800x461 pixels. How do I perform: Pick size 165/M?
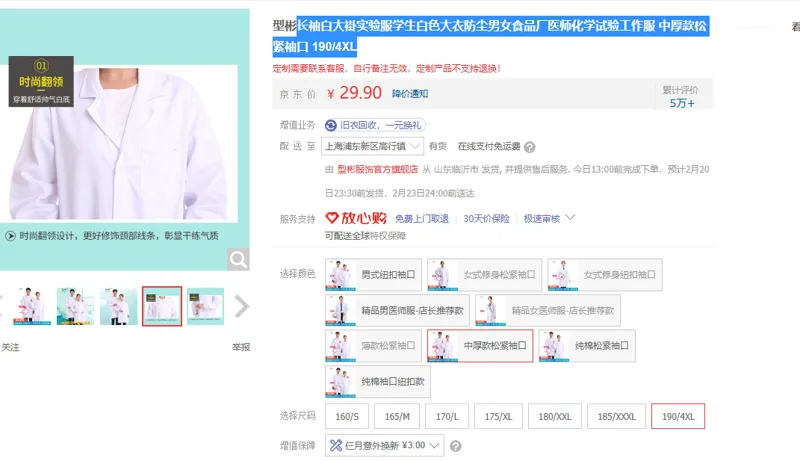point(397,416)
